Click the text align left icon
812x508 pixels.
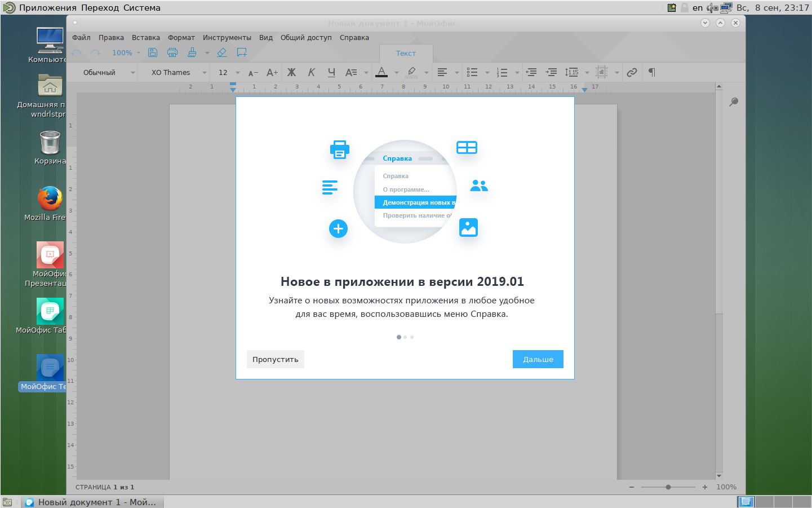point(442,72)
